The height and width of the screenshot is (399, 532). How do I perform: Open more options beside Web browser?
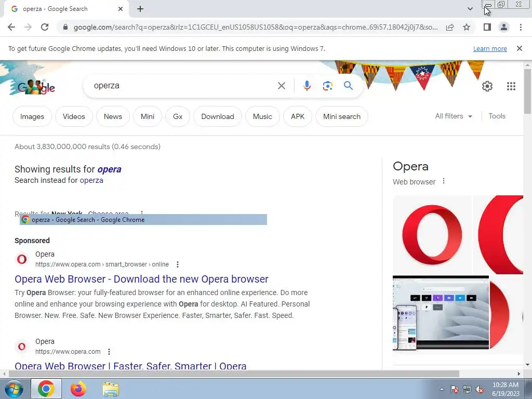[x=444, y=181]
